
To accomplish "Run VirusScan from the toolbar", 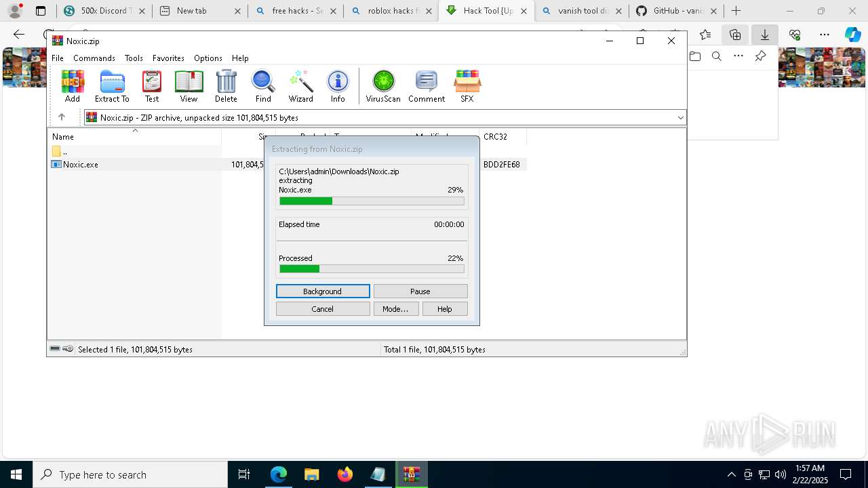I will [383, 86].
